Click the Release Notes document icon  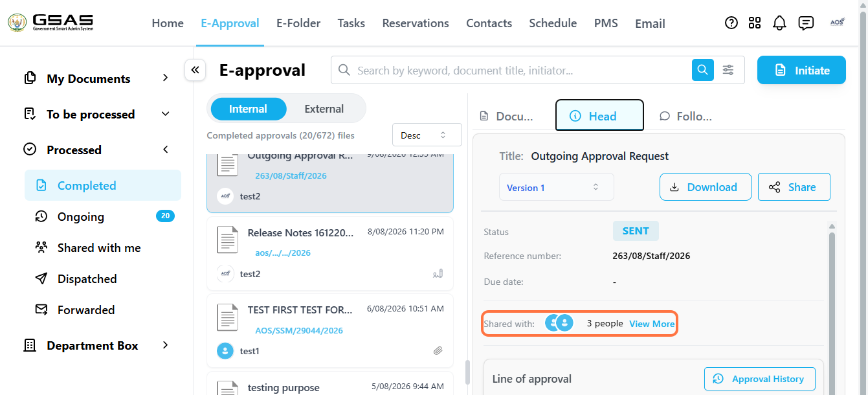coord(227,240)
